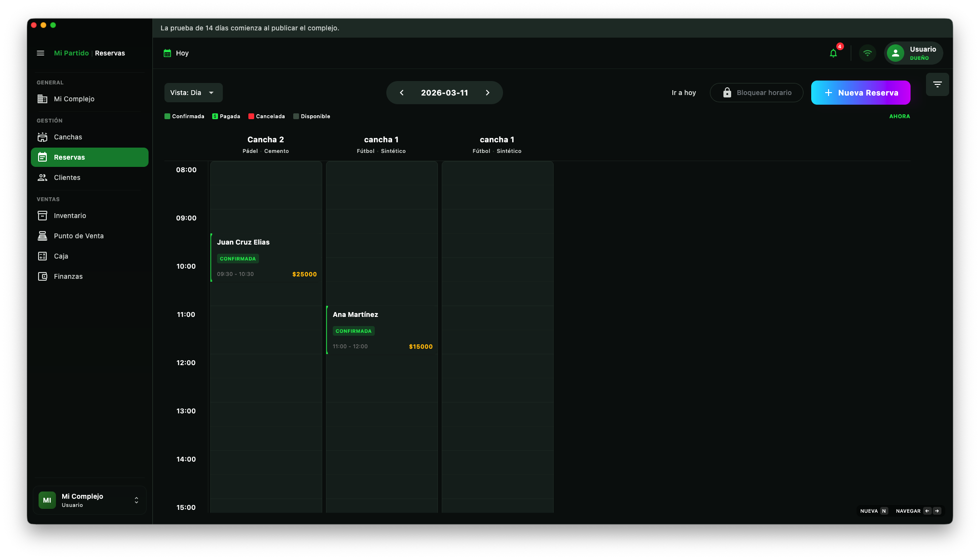980x560 pixels.
Task: Open the filter options icon
Action: point(937,84)
